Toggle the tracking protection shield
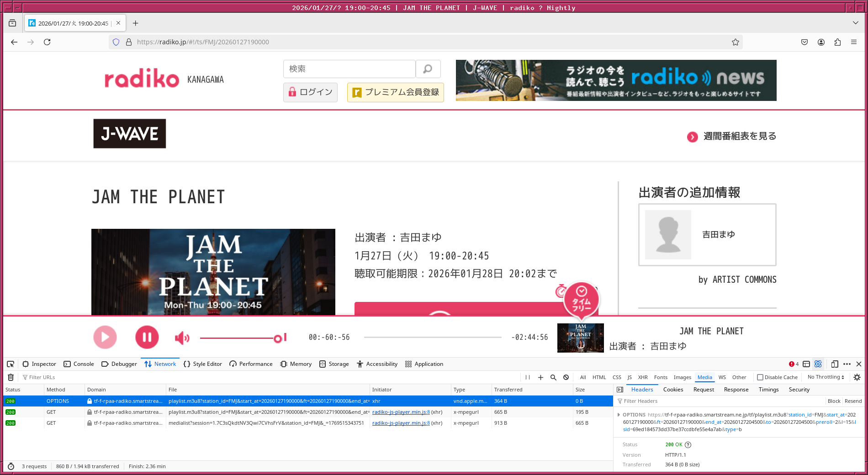Screen dimensions: 868x475 [x=116, y=42]
